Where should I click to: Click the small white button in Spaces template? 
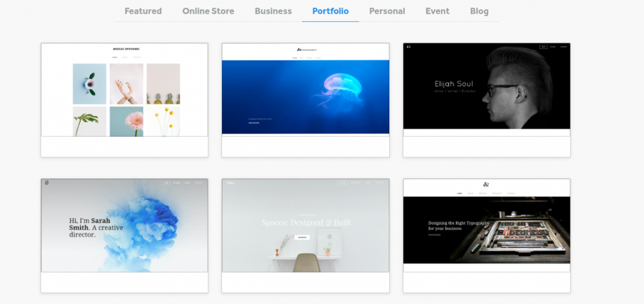pos(302,237)
